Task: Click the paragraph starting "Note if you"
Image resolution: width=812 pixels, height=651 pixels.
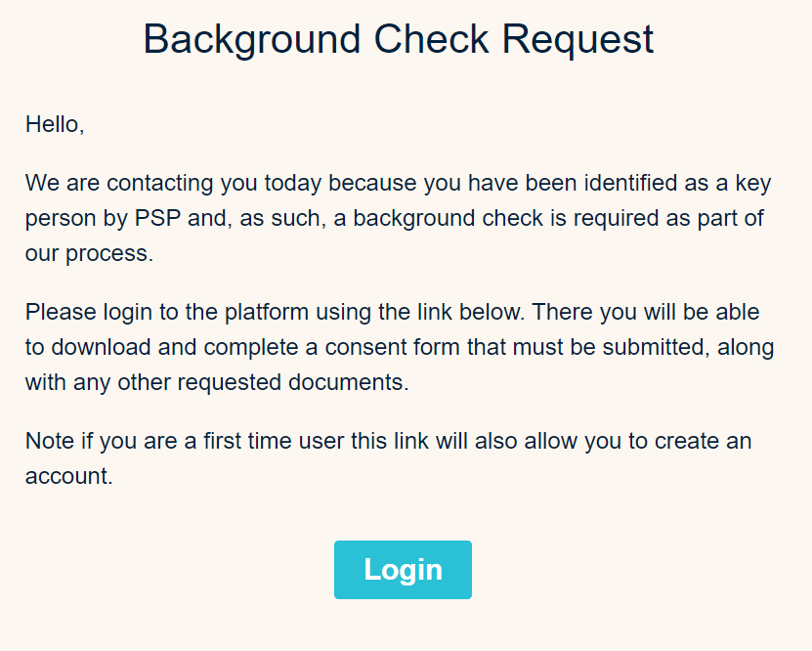Action: point(388,441)
